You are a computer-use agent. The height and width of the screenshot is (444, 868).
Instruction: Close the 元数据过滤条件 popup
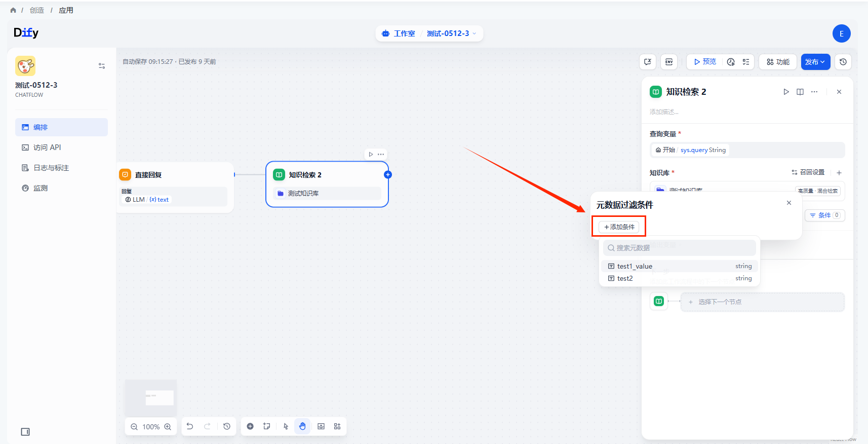[x=789, y=203]
